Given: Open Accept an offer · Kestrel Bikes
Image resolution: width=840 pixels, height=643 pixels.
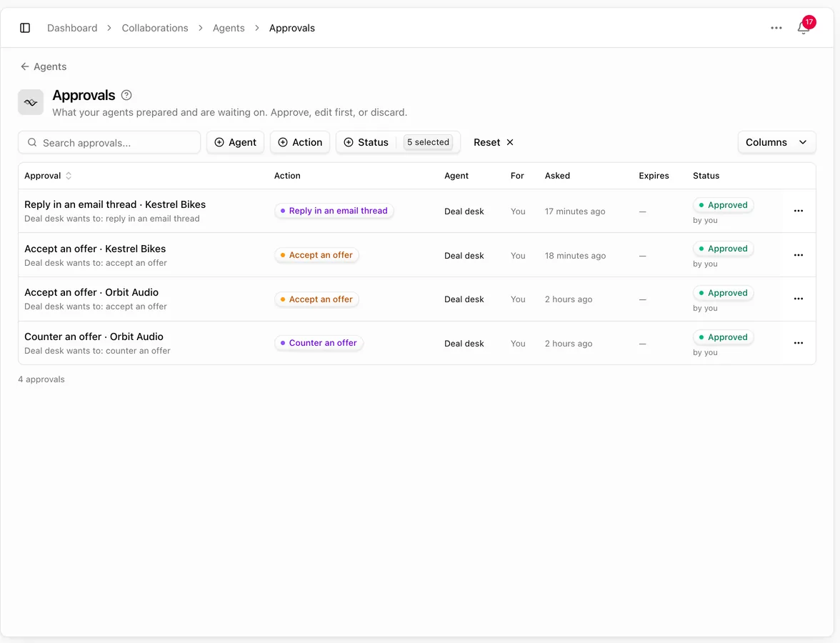Looking at the screenshot, I should coord(95,249).
